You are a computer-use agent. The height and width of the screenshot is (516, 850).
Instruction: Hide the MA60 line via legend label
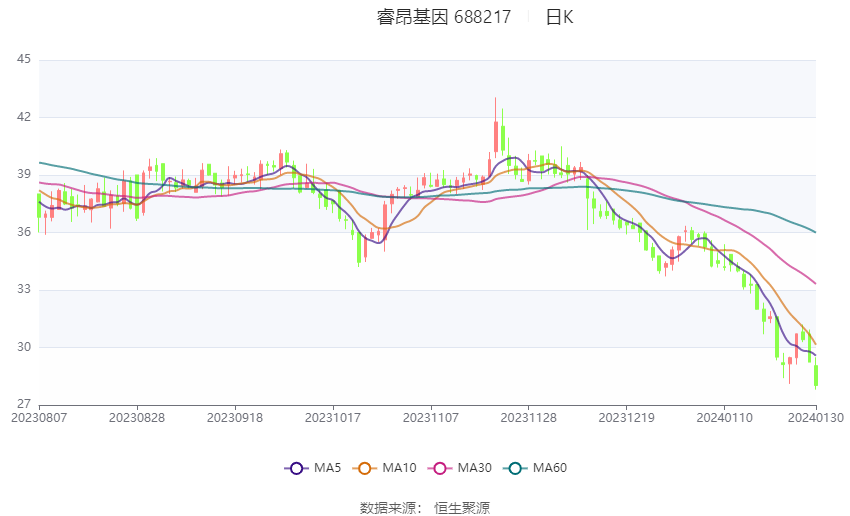point(550,468)
